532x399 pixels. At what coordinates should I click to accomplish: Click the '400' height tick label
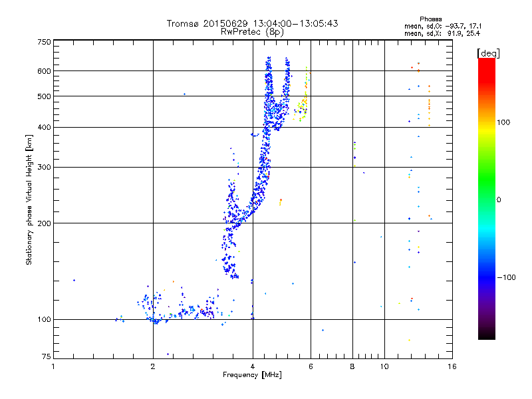pyautogui.click(x=44, y=128)
